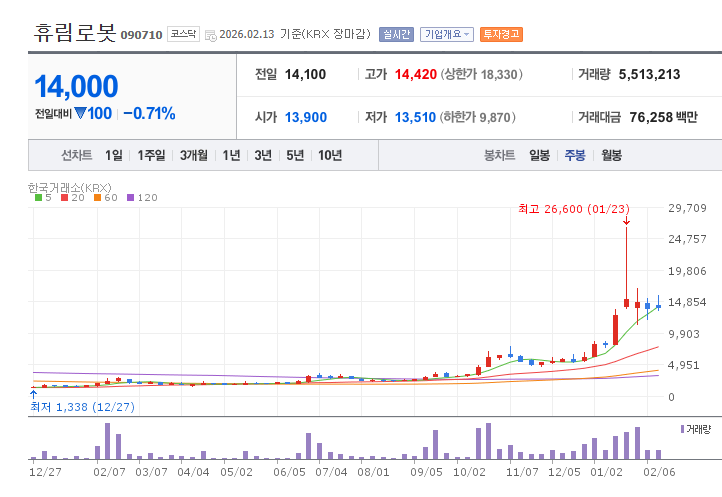Click the 10/02 date on the time axis
Screen dimensions: 722x497
[x=469, y=472]
